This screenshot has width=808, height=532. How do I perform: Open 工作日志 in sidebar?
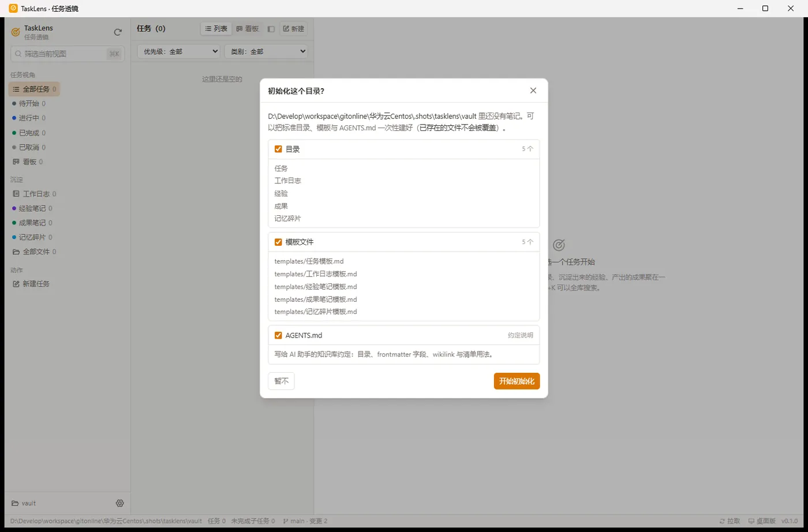[x=34, y=194]
